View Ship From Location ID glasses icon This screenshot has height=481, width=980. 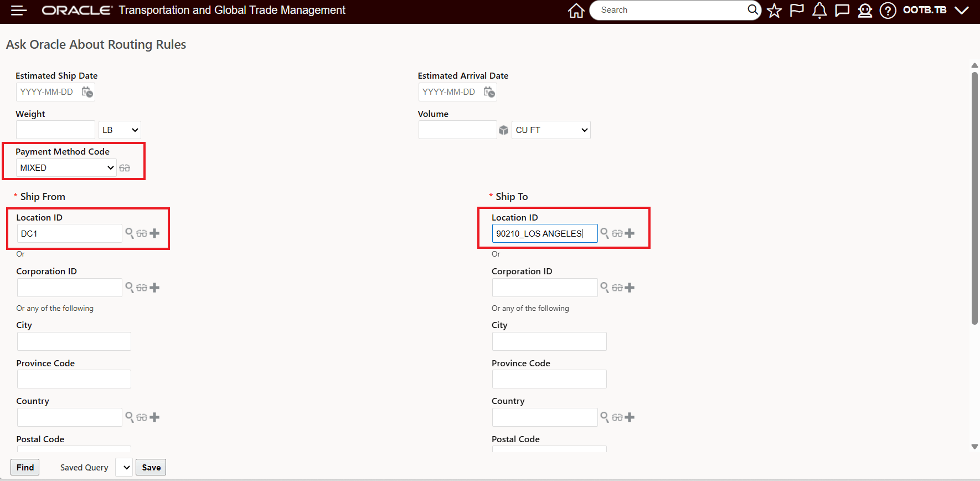point(142,233)
